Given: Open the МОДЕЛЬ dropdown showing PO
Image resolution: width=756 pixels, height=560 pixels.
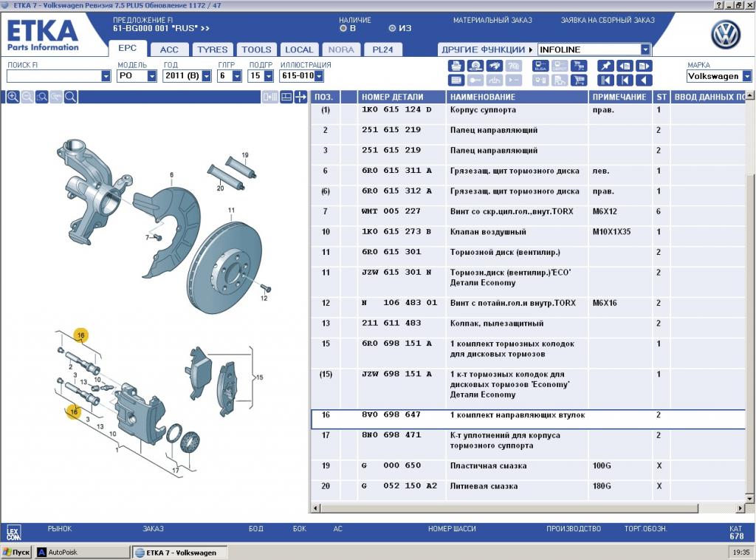Looking at the screenshot, I should pyautogui.click(x=152, y=76).
